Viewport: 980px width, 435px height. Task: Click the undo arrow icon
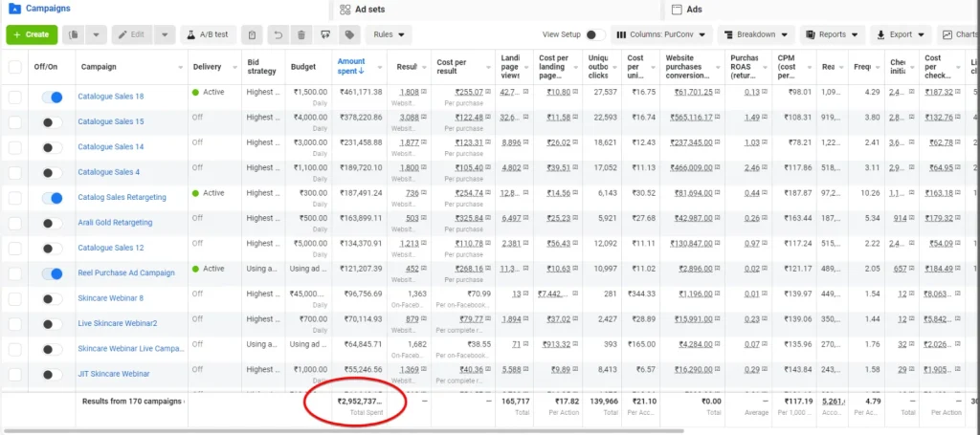point(278,34)
